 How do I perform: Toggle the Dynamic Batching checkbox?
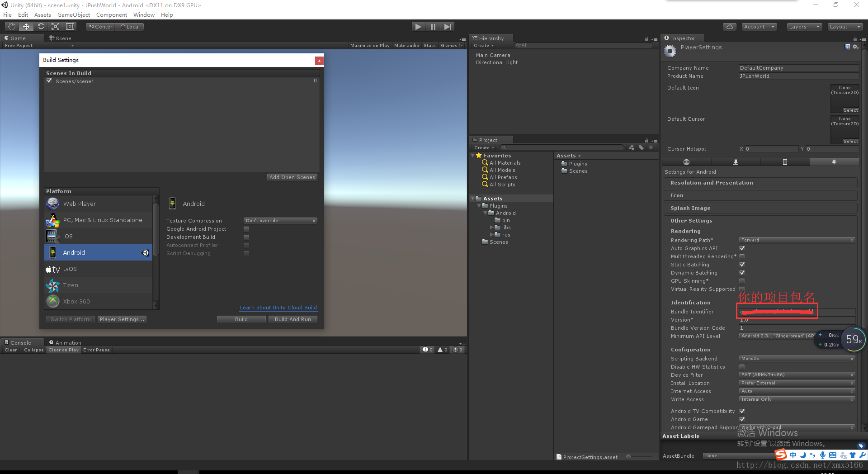(742, 273)
